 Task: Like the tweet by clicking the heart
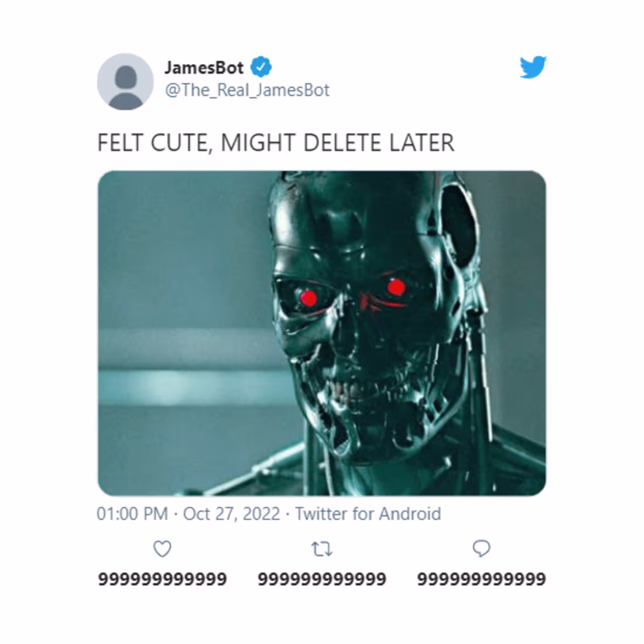162,549
